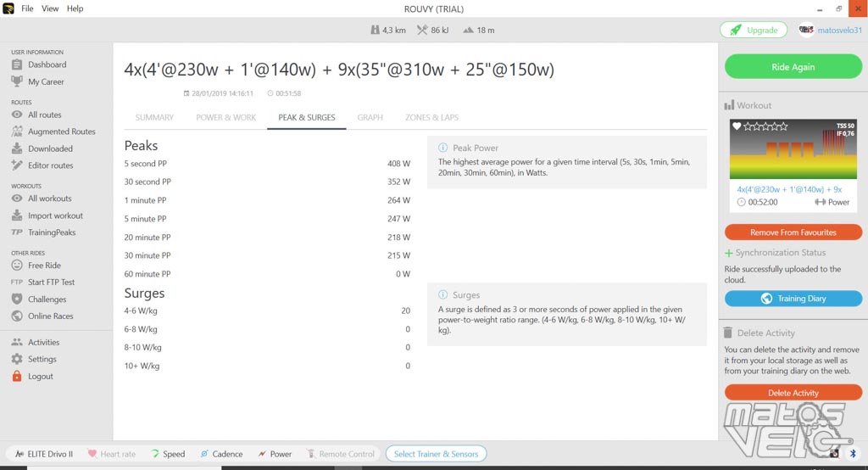Click Select Trainer & Sensors button
The height and width of the screenshot is (470, 868).
[436, 454]
